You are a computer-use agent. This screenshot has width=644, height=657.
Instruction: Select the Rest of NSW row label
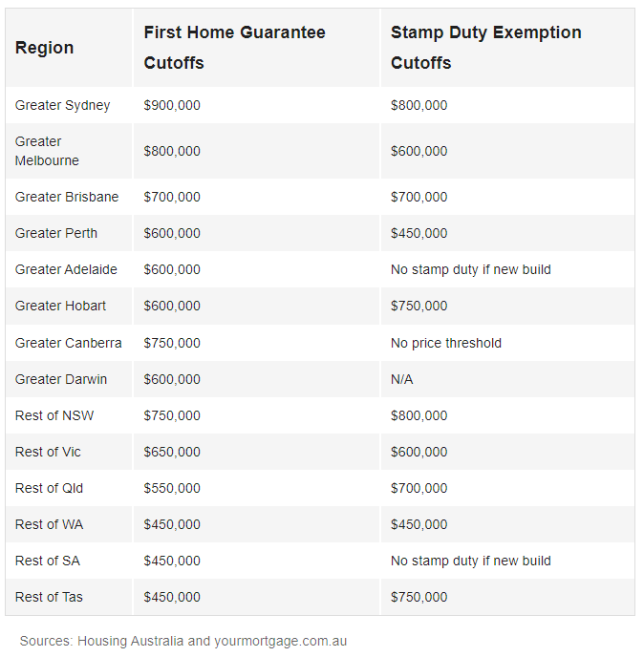click(54, 415)
